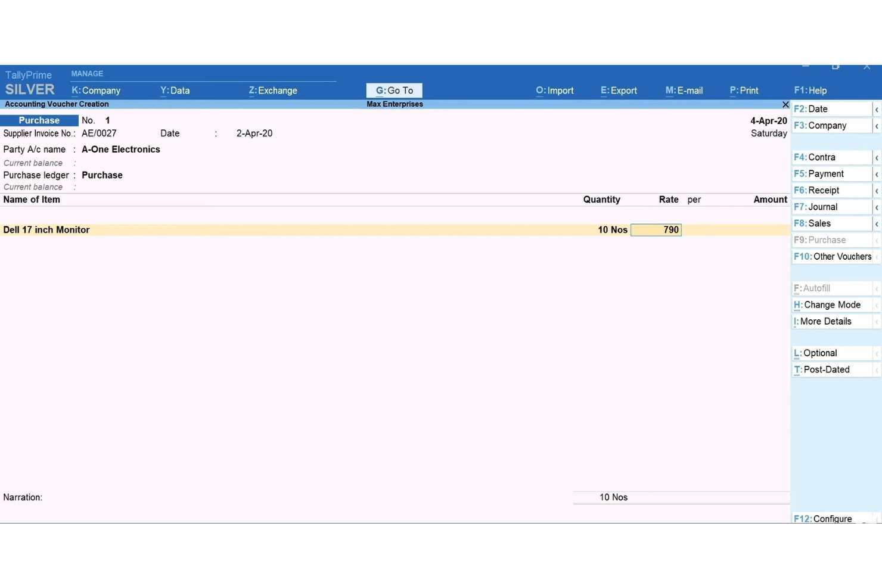Click the F9: Purchase button

[x=831, y=240]
